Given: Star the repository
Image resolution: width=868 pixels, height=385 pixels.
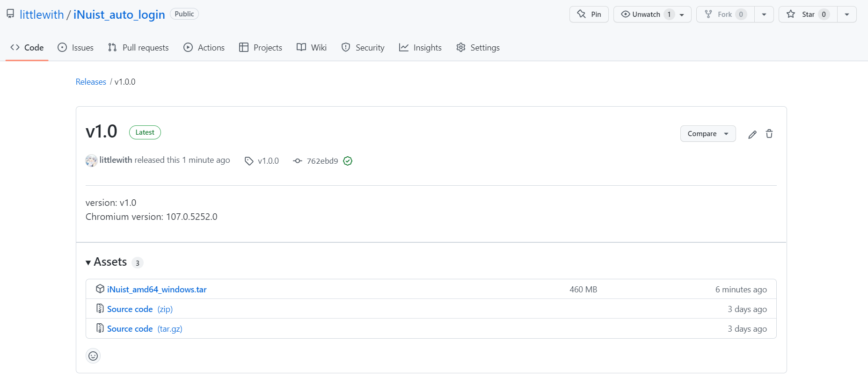Looking at the screenshot, I should 808,15.
